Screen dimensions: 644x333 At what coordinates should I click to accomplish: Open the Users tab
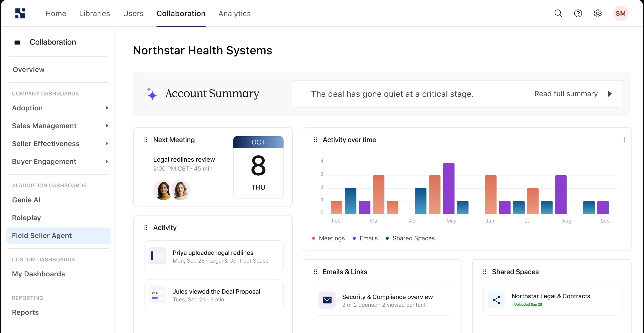click(133, 14)
